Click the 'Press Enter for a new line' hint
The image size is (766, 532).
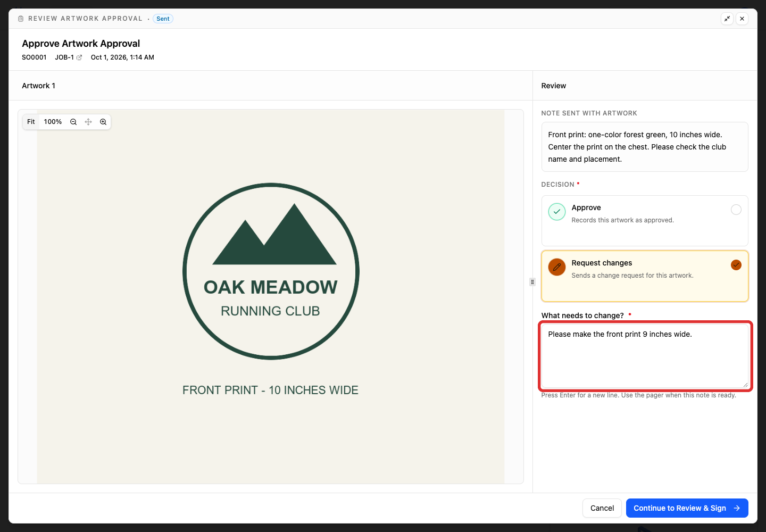click(x=638, y=395)
